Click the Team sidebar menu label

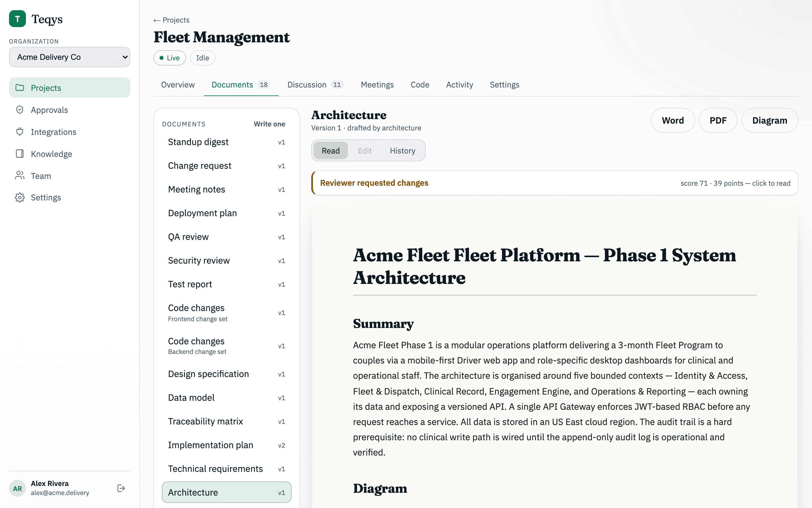41,176
